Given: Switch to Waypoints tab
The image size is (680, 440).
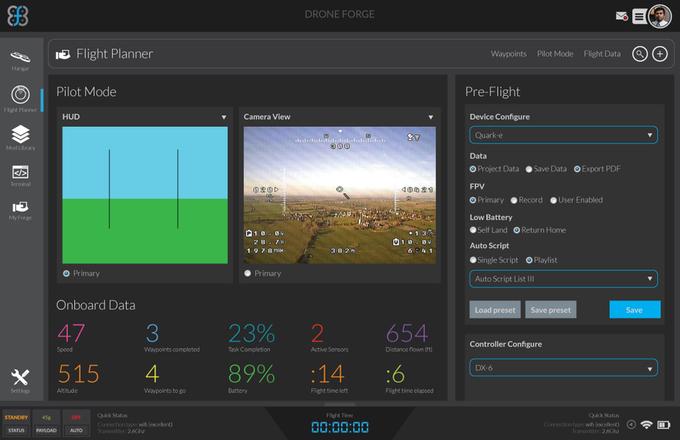Looking at the screenshot, I should [x=508, y=54].
